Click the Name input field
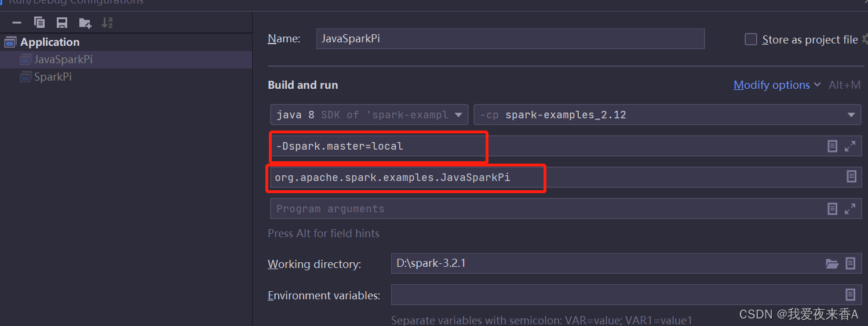 click(510, 39)
